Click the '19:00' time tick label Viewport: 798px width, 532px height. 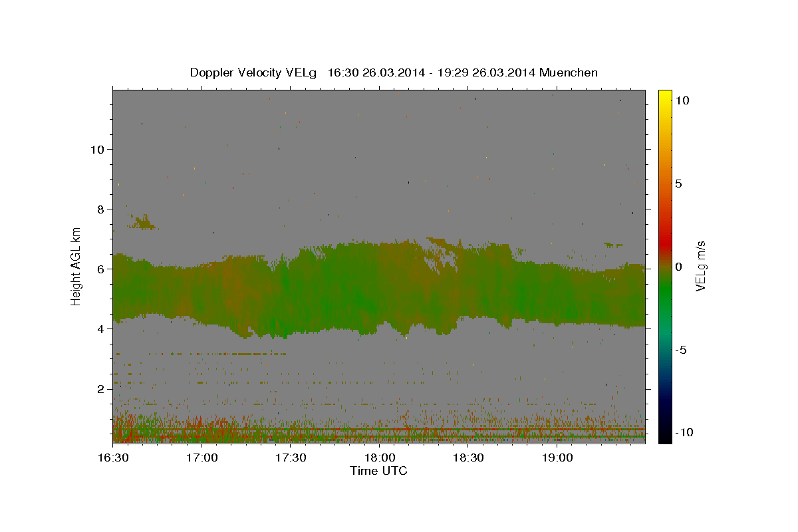[x=557, y=458]
